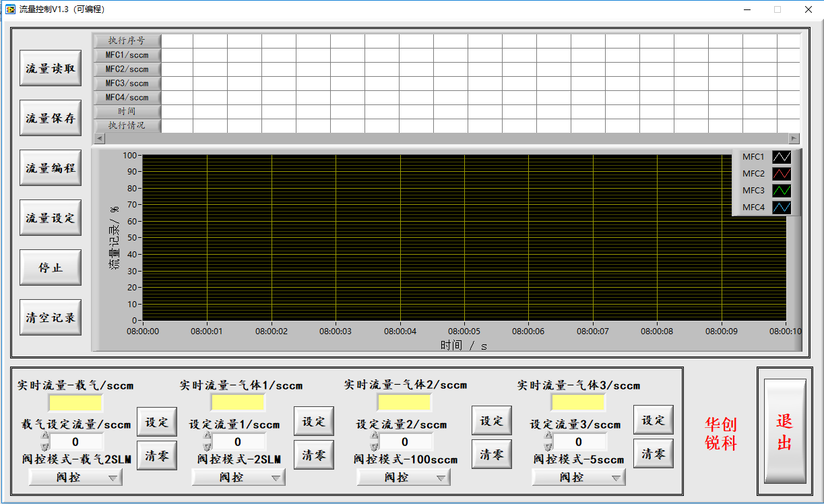824x504 pixels.
Task: Expand the 阀控模式-5sccm dropdown
Action: coord(578,477)
